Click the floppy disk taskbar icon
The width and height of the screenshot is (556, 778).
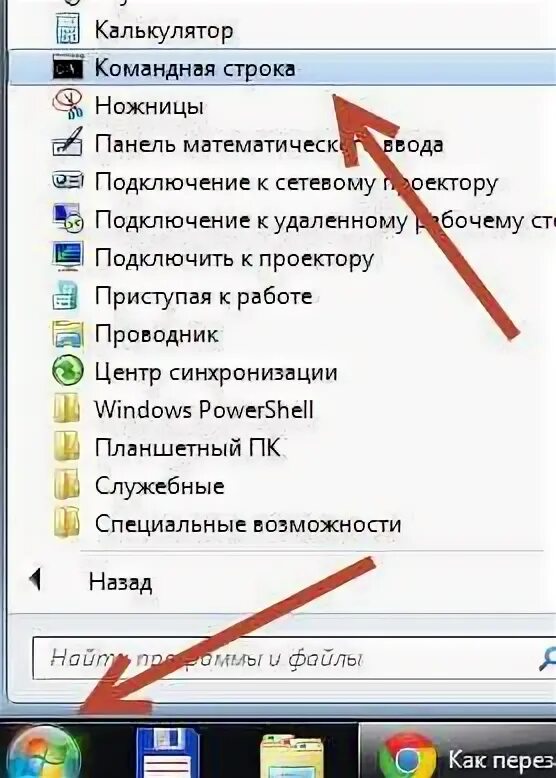click(x=167, y=753)
